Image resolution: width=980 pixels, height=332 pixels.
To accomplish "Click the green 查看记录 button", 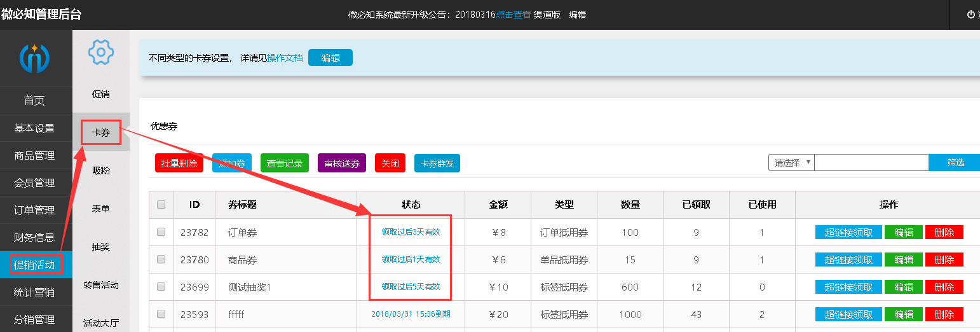I will (285, 163).
